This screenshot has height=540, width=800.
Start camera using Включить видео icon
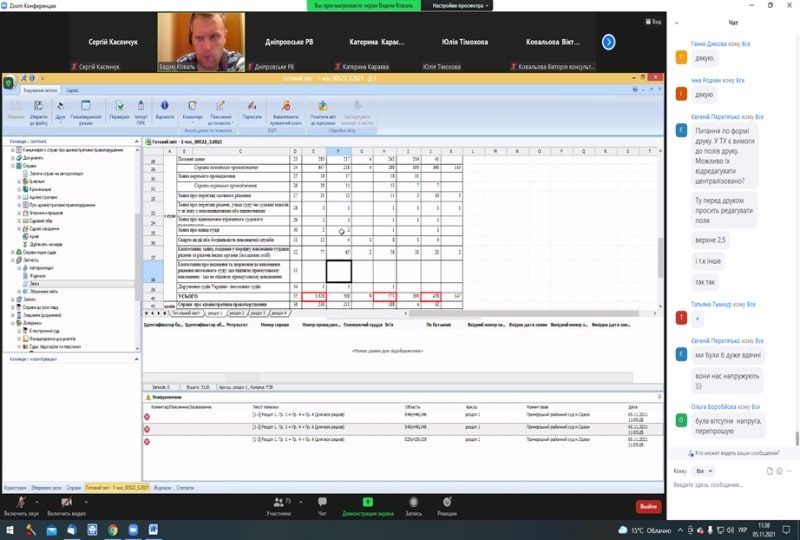pyautogui.click(x=66, y=502)
